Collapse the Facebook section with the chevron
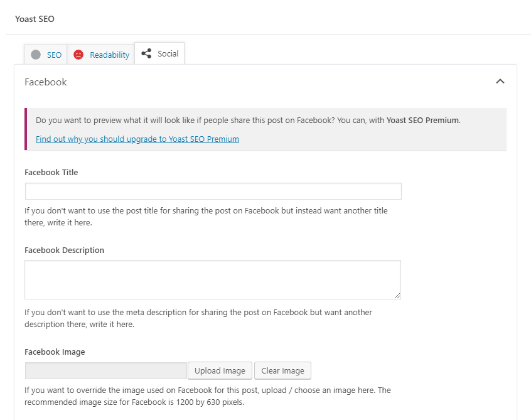This screenshot has height=420, width=531. tap(500, 81)
